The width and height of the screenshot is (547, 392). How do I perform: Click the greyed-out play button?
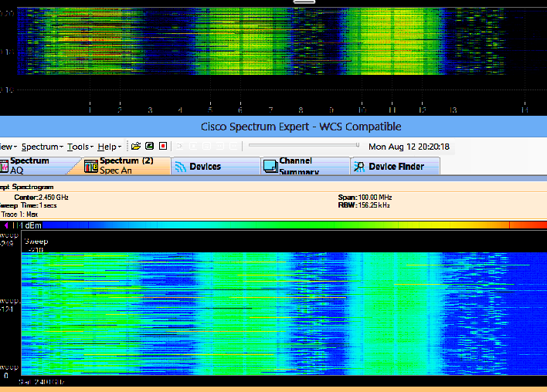coord(180,146)
